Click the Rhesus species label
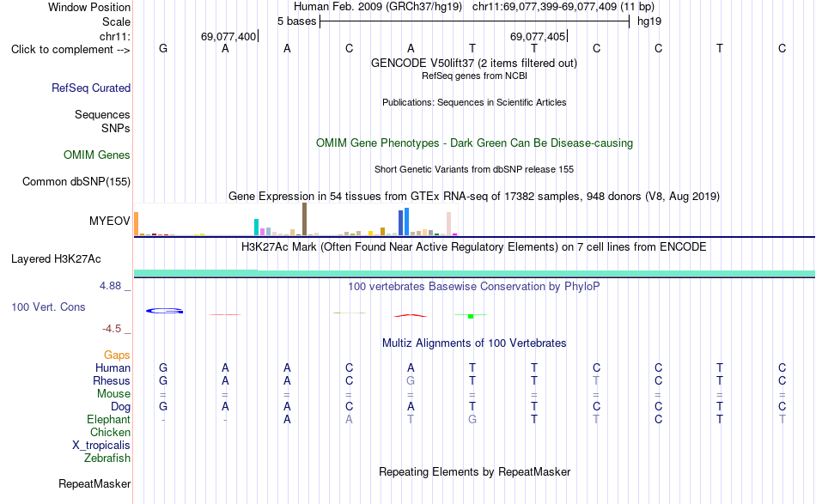Viewport: 816px width, 504px height. pos(112,380)
